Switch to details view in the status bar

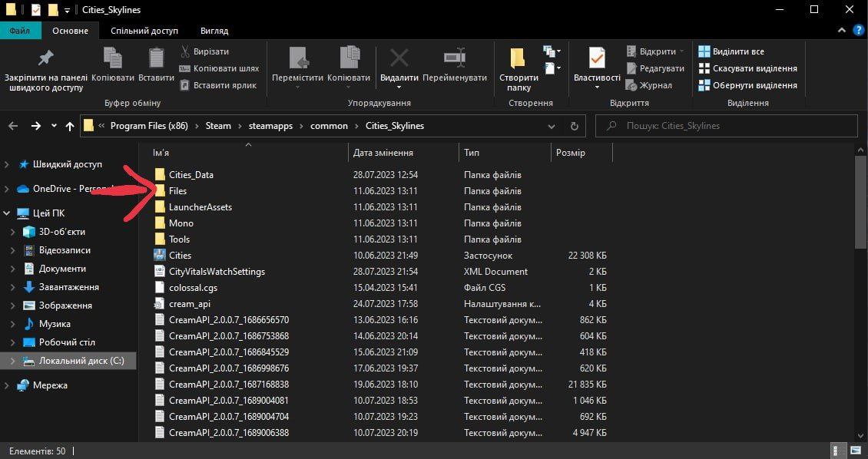[x=838, y=451]
